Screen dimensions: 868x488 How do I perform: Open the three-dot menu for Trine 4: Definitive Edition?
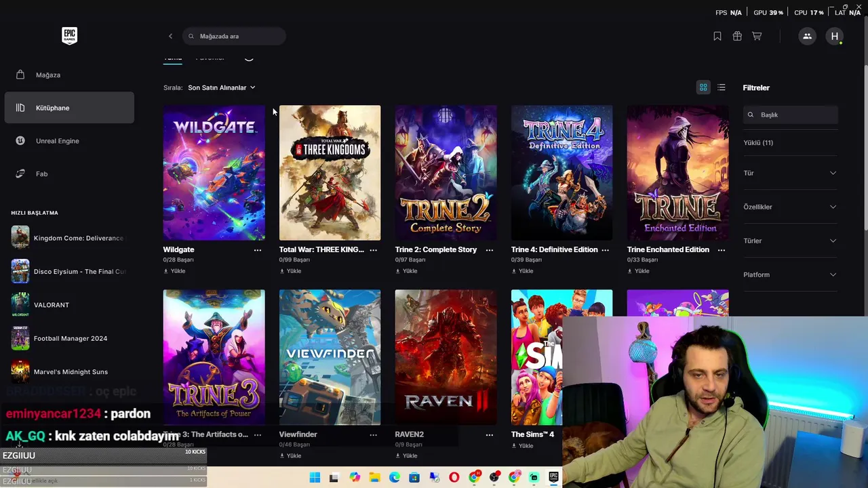(x=606, y=250)
